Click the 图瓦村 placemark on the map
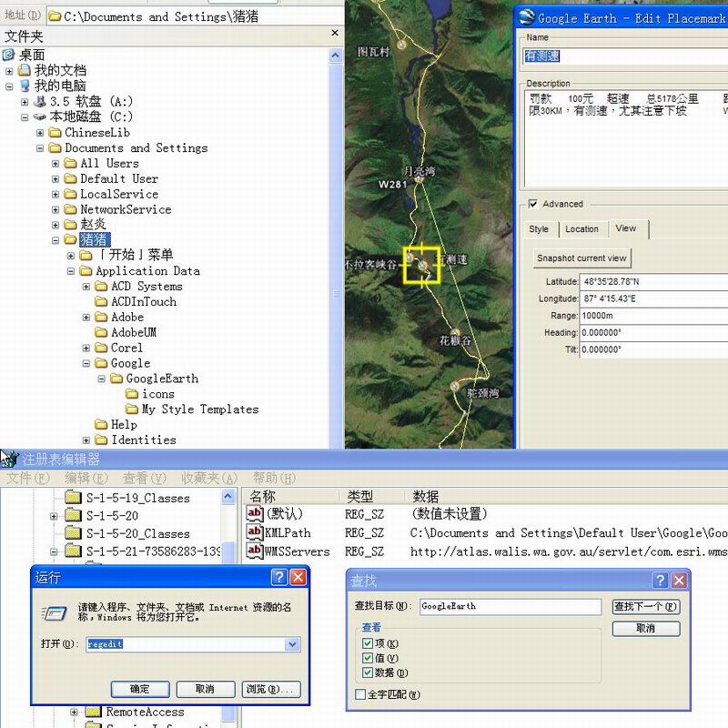Viewport: 728px width, 728px height. [x=401, y=45]
